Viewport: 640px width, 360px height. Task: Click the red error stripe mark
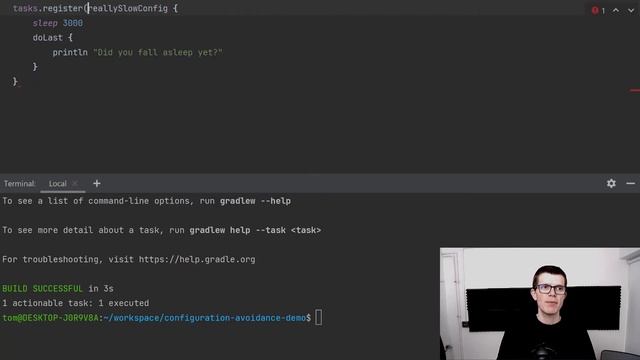click(635, 90)
